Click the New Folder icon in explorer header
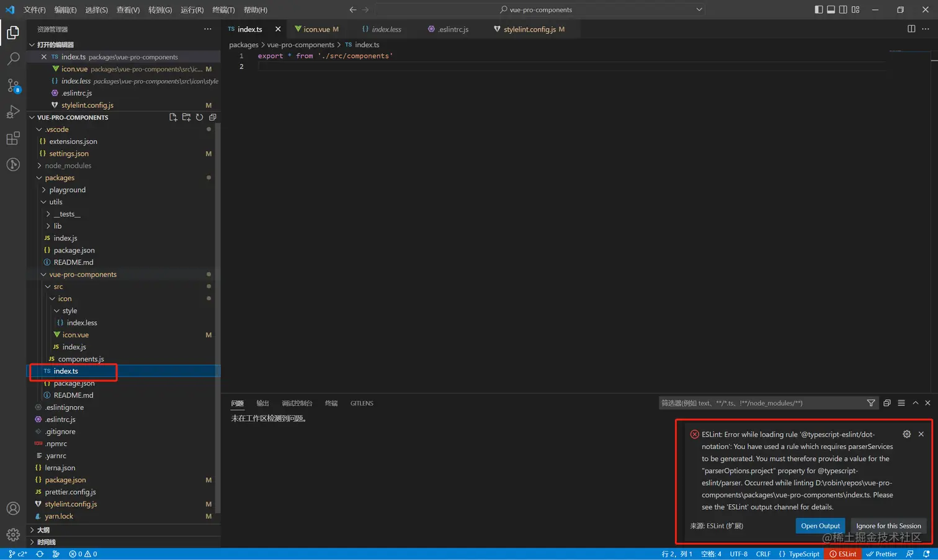Viewport: 938px width, 560px height. click(186, 117)
